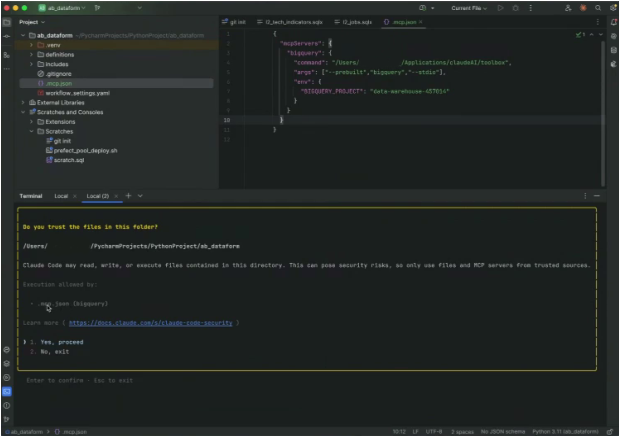
Task: Switch to the Local terminal tab
Action: (x=61, y=196)
